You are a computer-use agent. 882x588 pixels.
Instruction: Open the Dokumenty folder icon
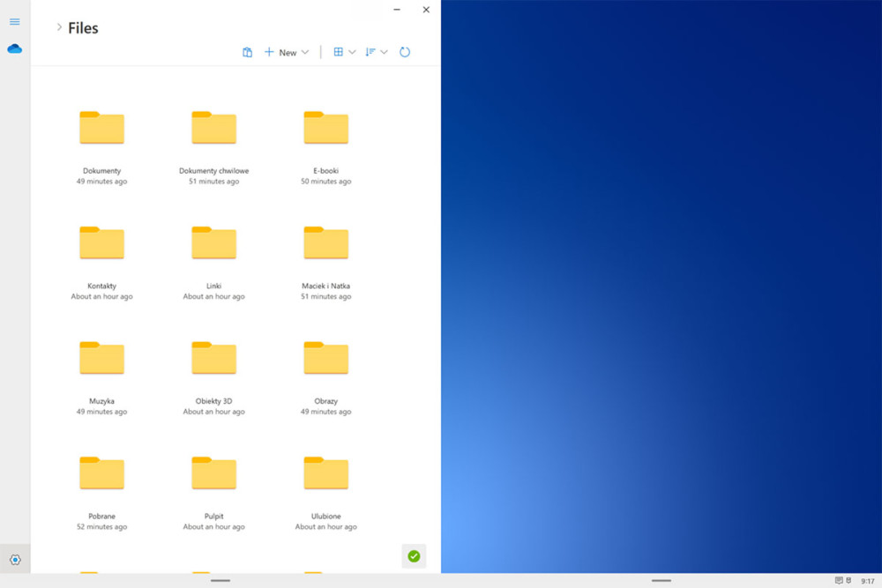pos(101,128)
